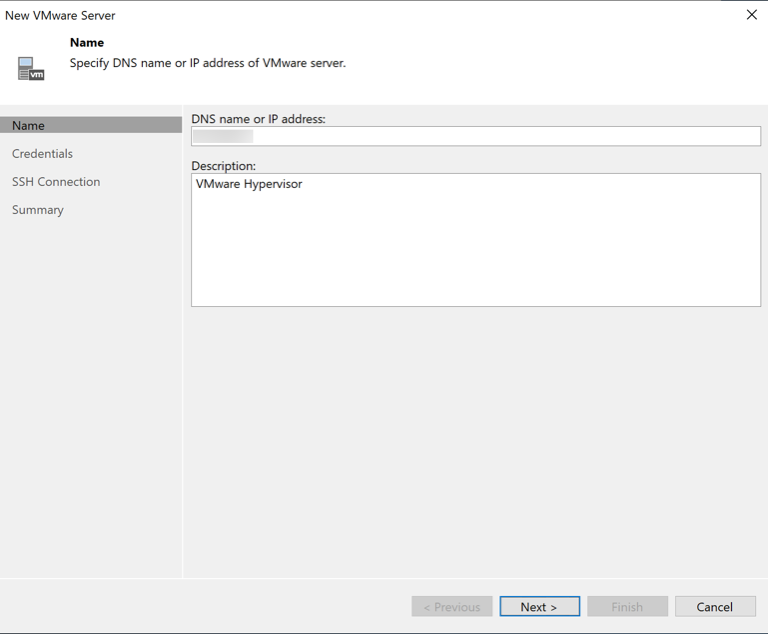Image resolution: width=768 pixels, height=634 pixels.
Task: Click the disabled Finish button
Action: pyautogui.click(x=627, y=607)
